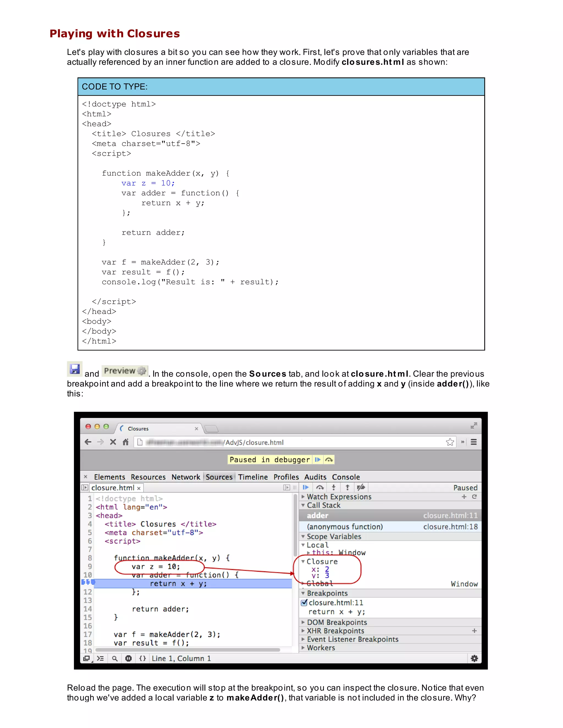The width and height of the screenshot is (563, 728).
Task: Close the closure.html file tab
Action: 139,488
